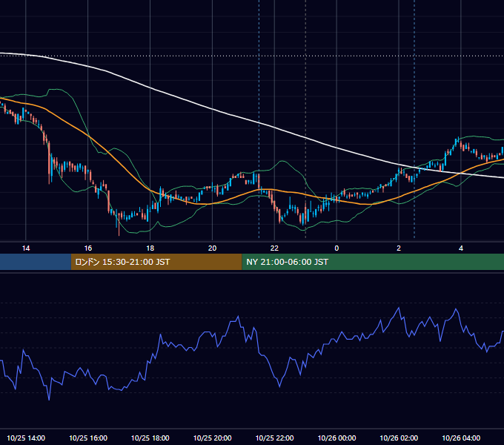Image resolution: width=504 pixels, height=445 pixels.
Task: Click the 18 hour label on price chart axis
Action: click(x=150, y=248)
